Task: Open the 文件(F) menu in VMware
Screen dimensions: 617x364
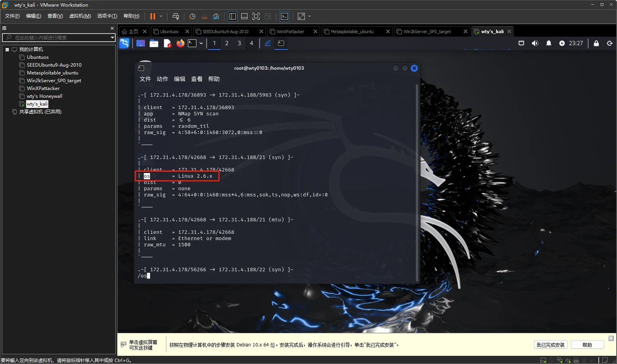Action: (12, 16)
